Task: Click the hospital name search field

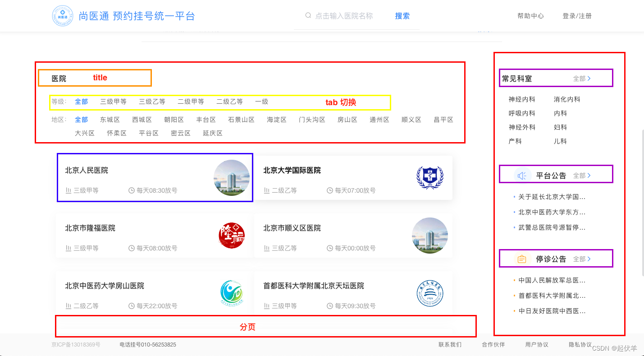Action: tap(344, 16)
